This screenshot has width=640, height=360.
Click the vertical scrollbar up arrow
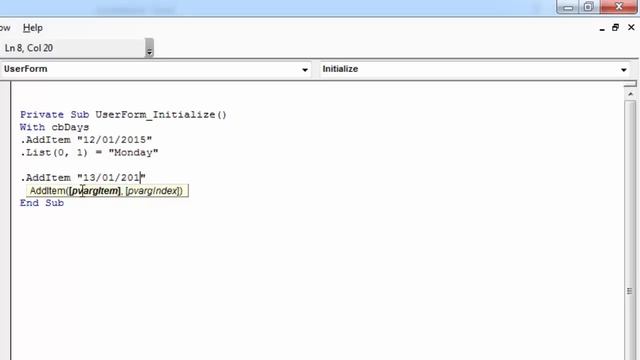tap(631, 94)
